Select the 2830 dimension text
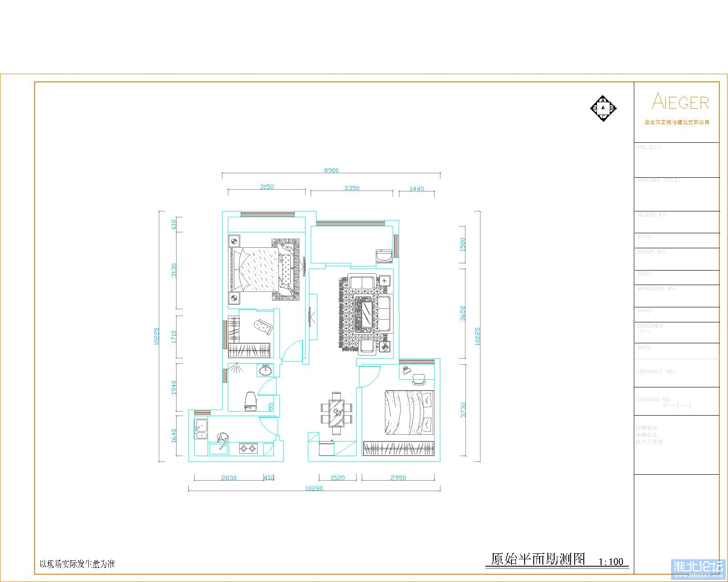 pyautogui.click(x=229, y=477)
